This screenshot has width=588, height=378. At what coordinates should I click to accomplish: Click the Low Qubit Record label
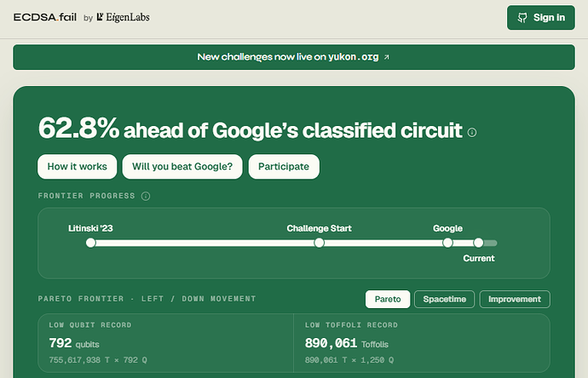point(90,325)
